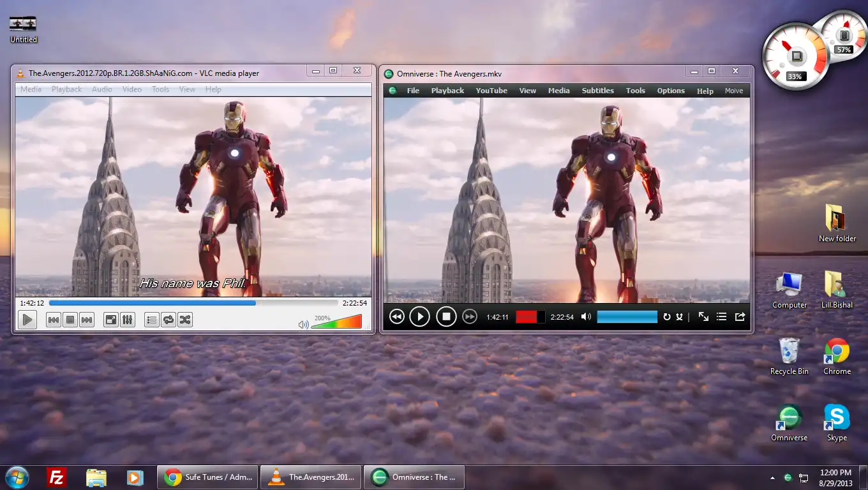Viewport: 868px width, 490px height.
Task: Show hidden tray icons arrow
Action: [773, 477]
